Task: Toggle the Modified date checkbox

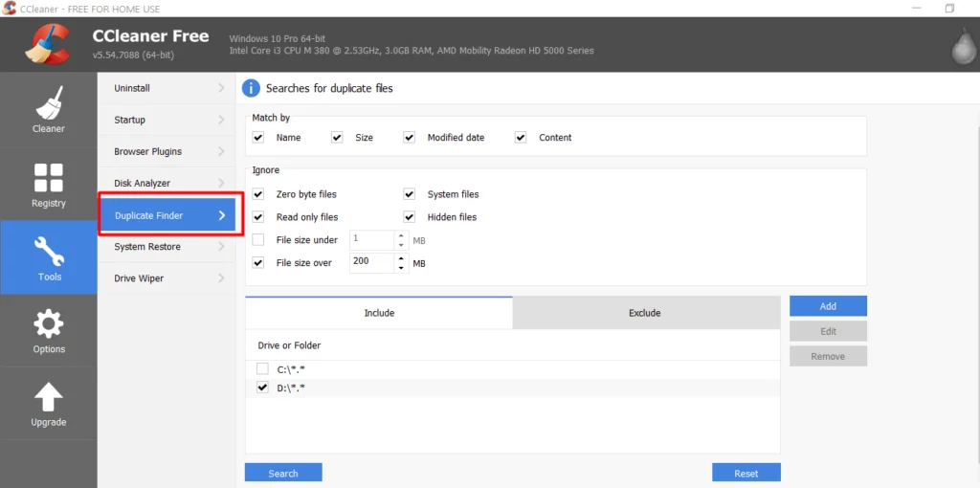Action: 410,138
